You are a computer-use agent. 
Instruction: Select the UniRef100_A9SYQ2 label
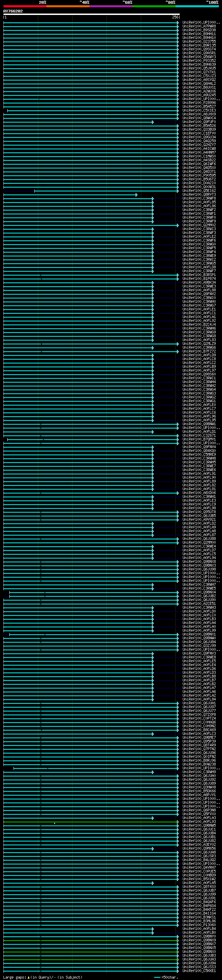[199, 80]
